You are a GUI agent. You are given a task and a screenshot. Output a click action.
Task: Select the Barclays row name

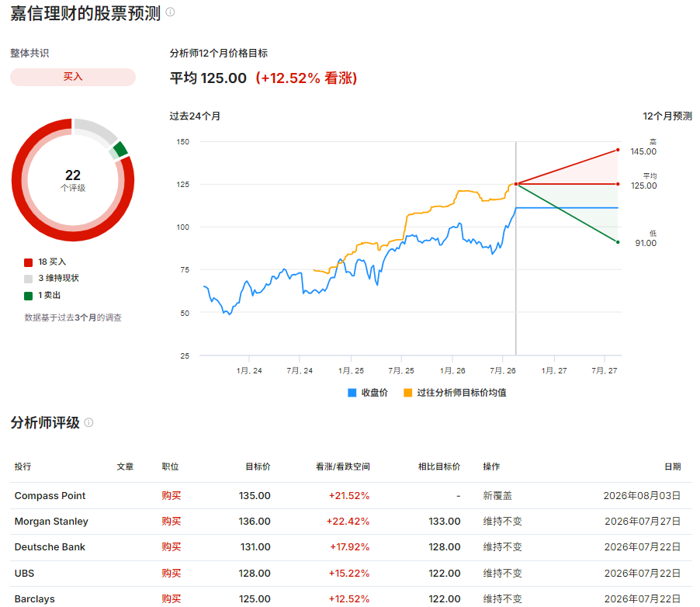tap(34, 599)
